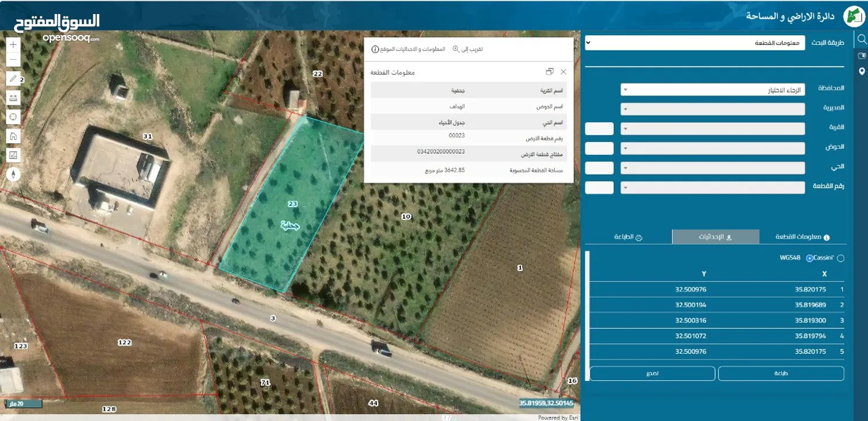The height and width of the screenshot is (421, 868).
Task: Click the neighborhood code input box
Action: [599, 168]
